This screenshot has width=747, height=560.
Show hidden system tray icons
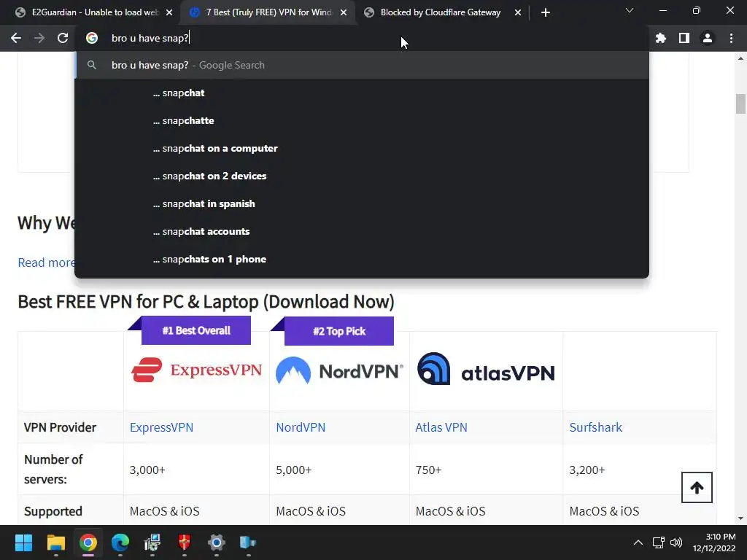638,542
